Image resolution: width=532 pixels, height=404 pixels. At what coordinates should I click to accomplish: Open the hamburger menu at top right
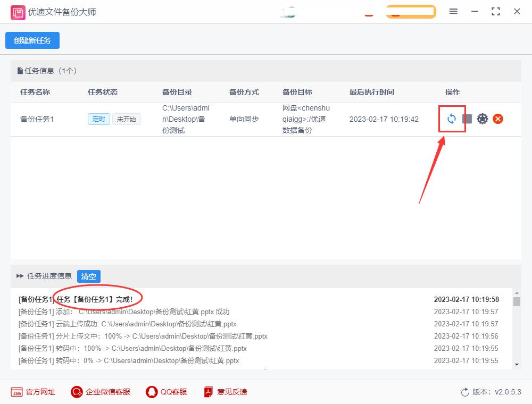[453, 11]
